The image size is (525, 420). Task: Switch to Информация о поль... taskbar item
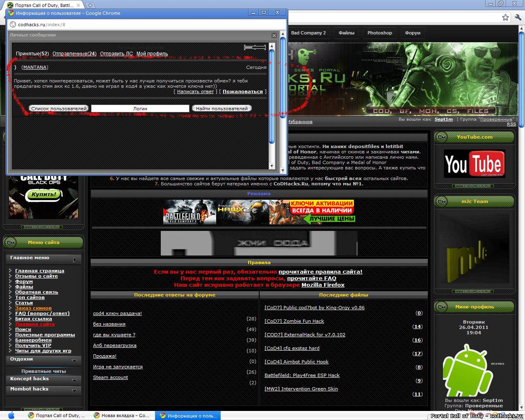click(x=188, y=415)
